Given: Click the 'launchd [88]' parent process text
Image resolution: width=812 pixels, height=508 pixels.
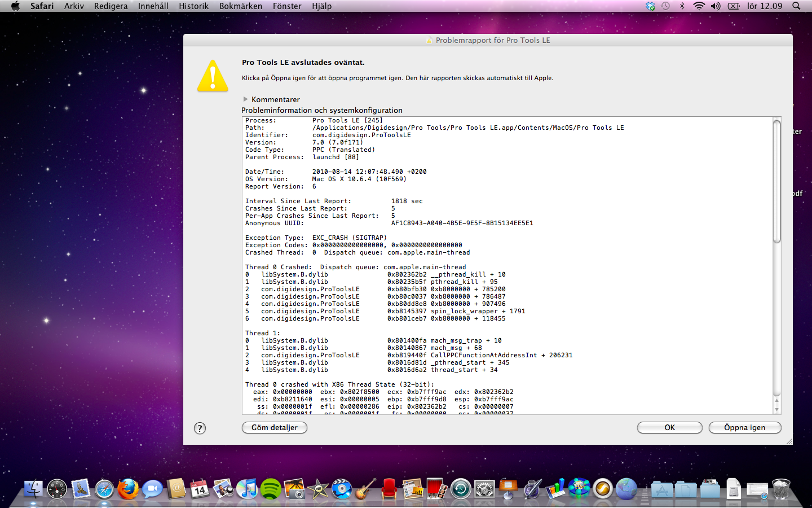Looking at the screenshot, I should tap(336, 157).
